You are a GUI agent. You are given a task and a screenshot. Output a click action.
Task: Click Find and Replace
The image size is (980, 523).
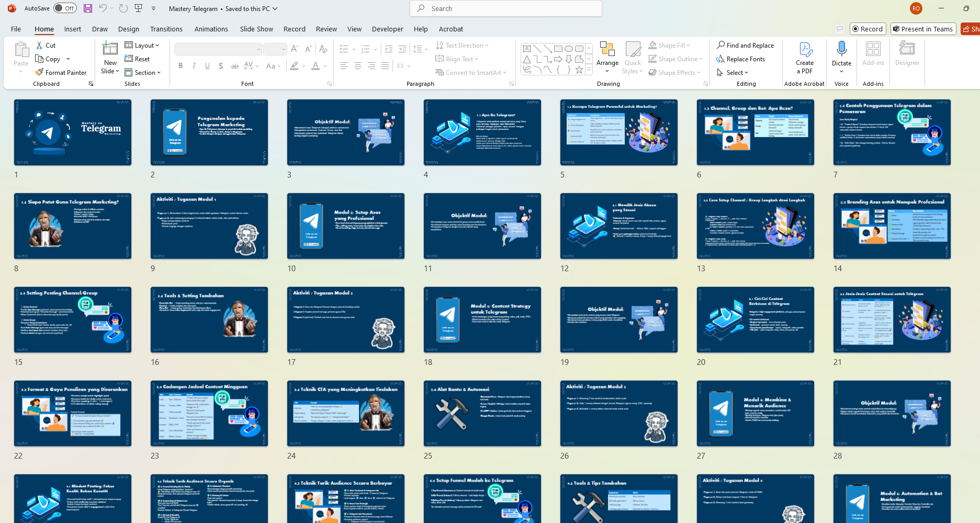pos(745,46)
